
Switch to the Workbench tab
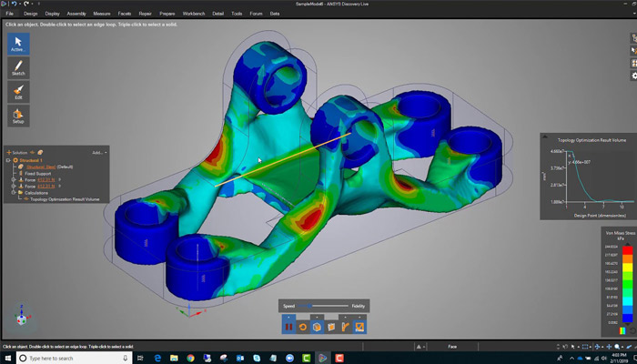pos(194,14)
